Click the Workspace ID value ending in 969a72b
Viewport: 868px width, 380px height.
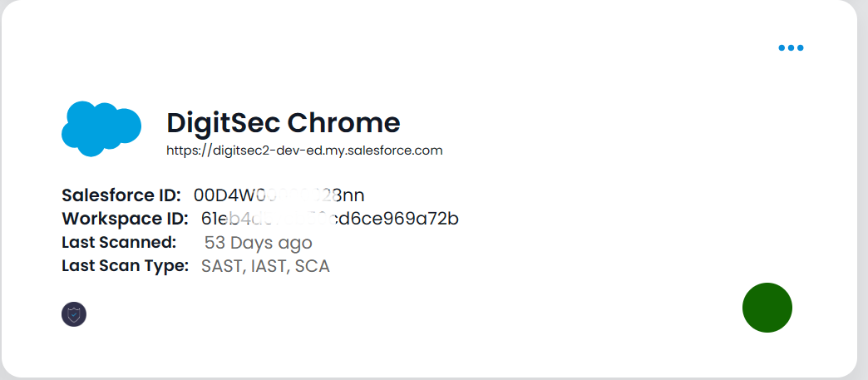(x=330, y=219)
